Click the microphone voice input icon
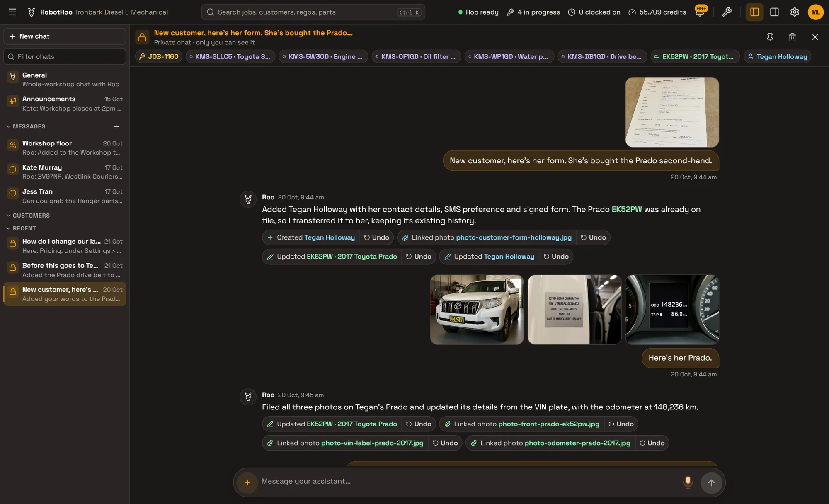 coord(688,482)
